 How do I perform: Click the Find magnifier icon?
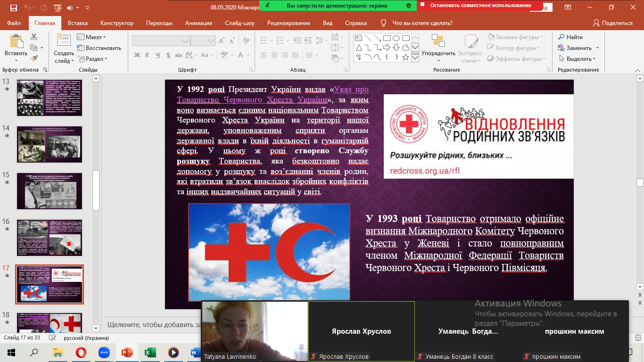[x=561, y=37]
